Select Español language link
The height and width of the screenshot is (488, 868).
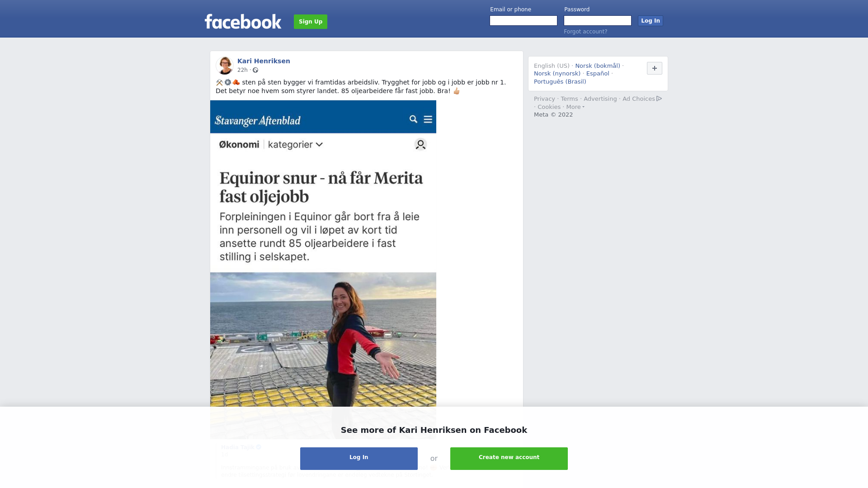pyautogui.click(x=598, y=74)
